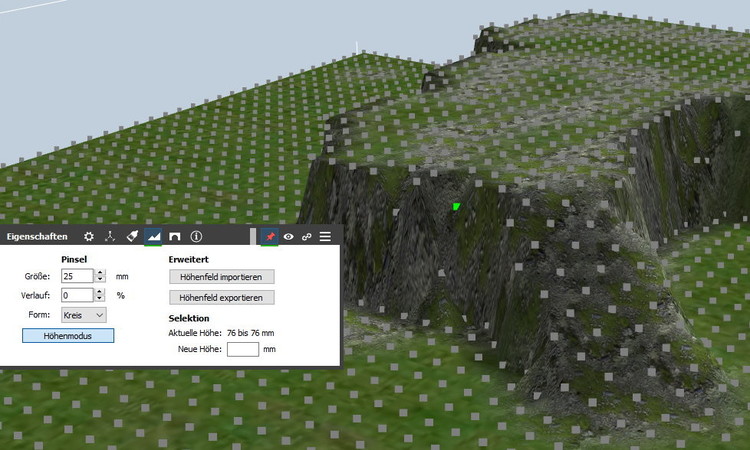Select the transform axes icon
The height and width of the screenshot is (450, 750).
click(111, 236)
